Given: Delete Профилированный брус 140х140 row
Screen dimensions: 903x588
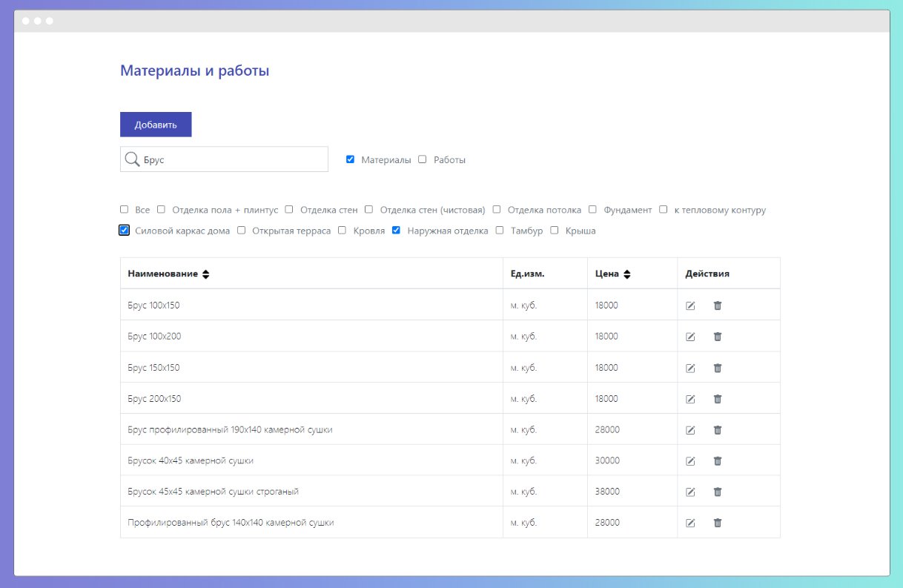Looking at the screenshot, I should (x=718, y=523).
